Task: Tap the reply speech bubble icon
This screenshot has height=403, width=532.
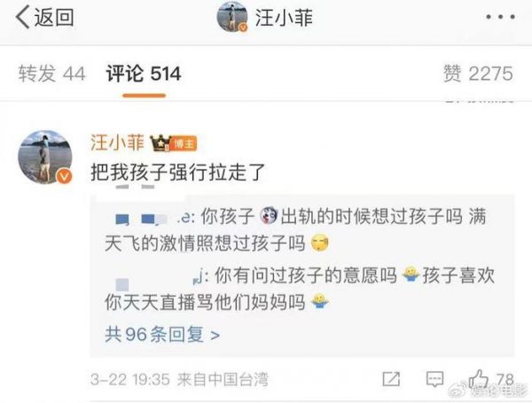Action: (x=434, y=379)
